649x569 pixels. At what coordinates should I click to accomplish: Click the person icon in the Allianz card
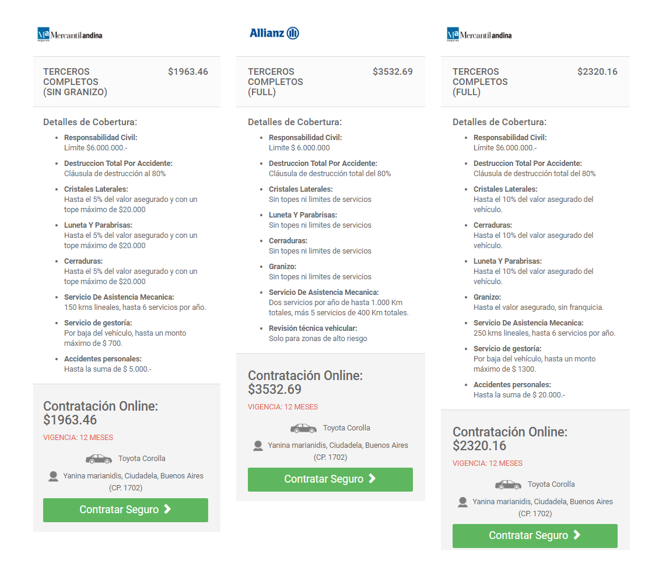coord(259,446)
